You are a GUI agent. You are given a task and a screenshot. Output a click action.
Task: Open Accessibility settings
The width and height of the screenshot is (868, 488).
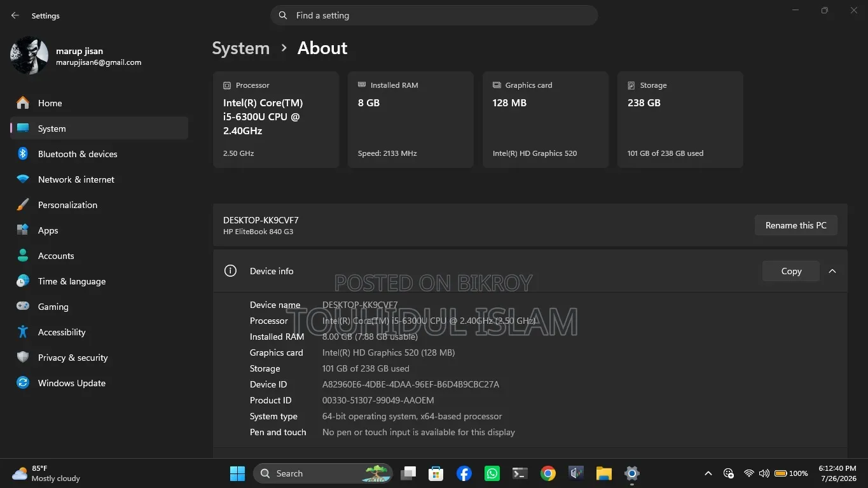click(x=99, y=332)
